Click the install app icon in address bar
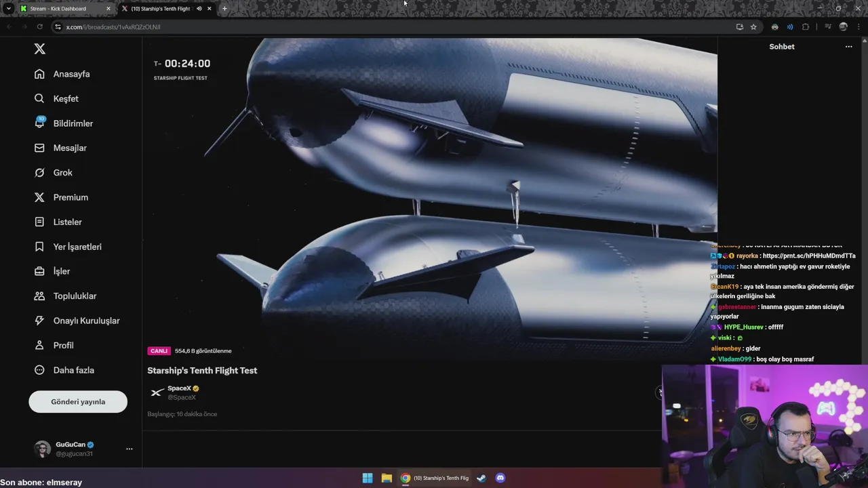The image size is (868, 488). pyautogui.click(x=739, y=27)
